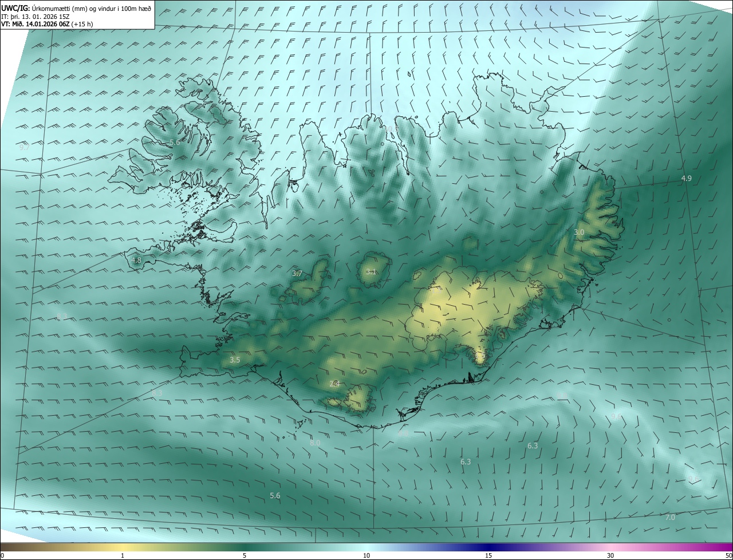The width and height of the screenshot is (733, 560).
Task: Click the color scale label "50"
Action: coord(728,555)
